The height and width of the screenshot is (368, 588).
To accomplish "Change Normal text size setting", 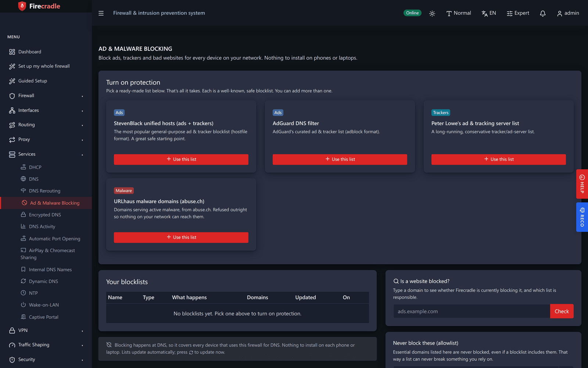I will click(x=459, y=13).
